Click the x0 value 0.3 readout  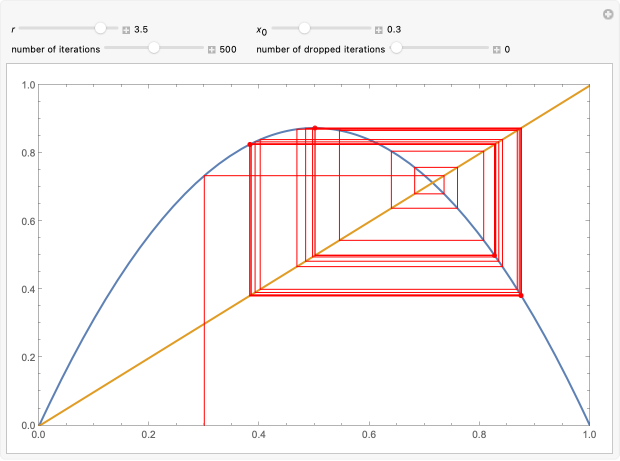click(393, 30)
